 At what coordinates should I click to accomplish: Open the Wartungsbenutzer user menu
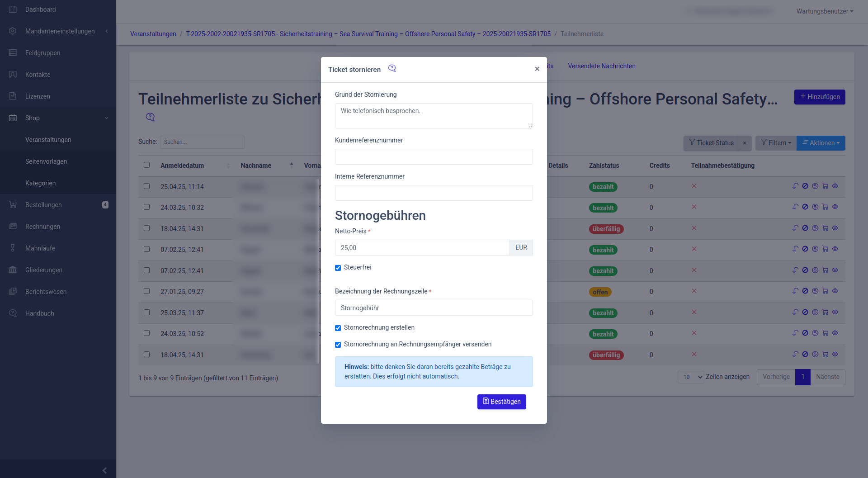[x=824, y=11]
